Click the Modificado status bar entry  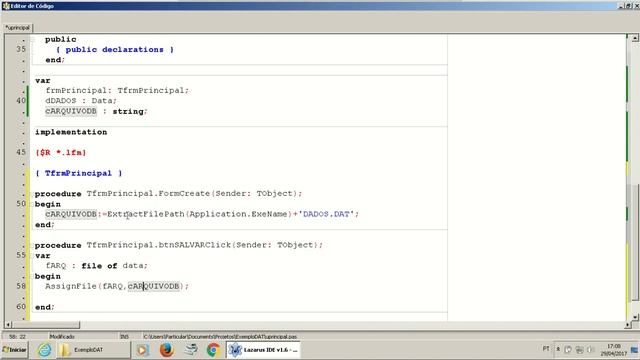click(x=62, y=337)
